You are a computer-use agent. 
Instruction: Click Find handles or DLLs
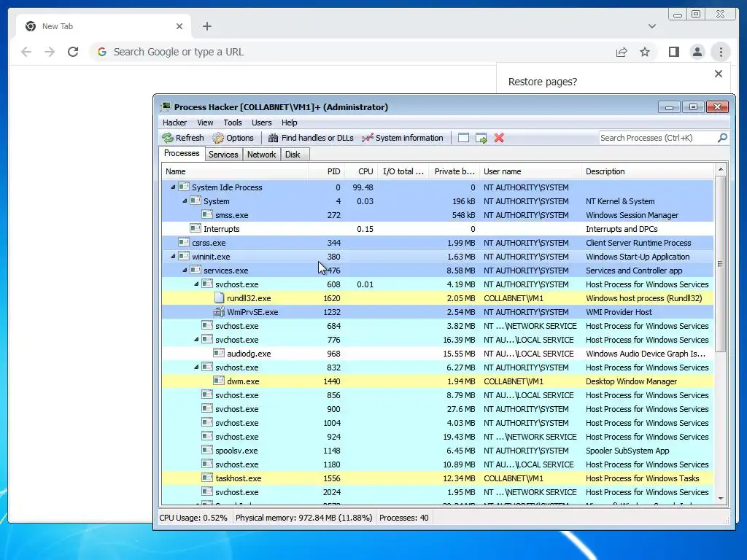(x=311, y=138)
